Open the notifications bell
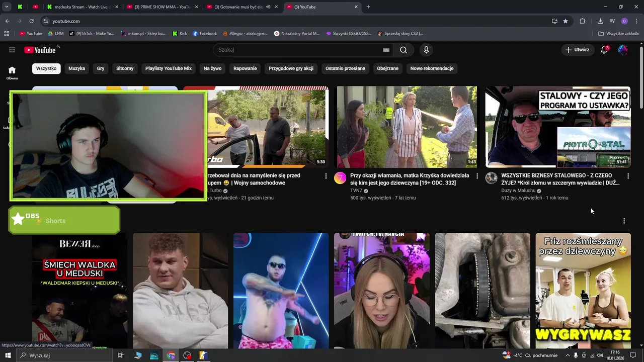 [604, 50]
